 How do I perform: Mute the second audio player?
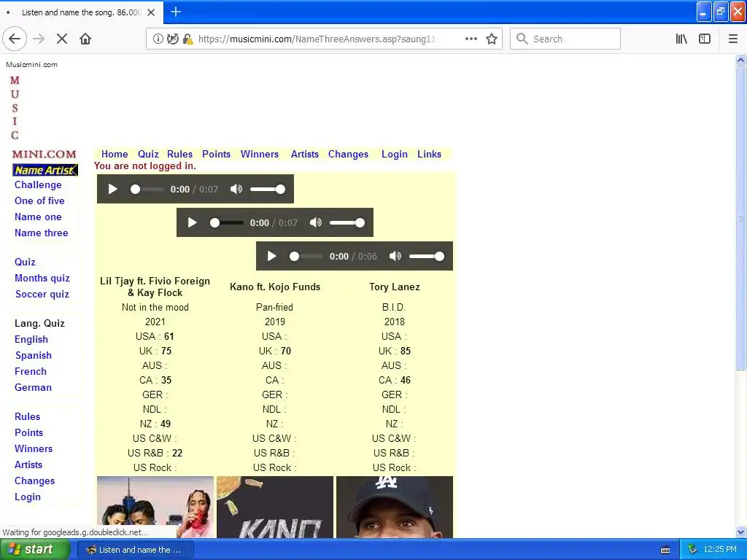point(316,222)
